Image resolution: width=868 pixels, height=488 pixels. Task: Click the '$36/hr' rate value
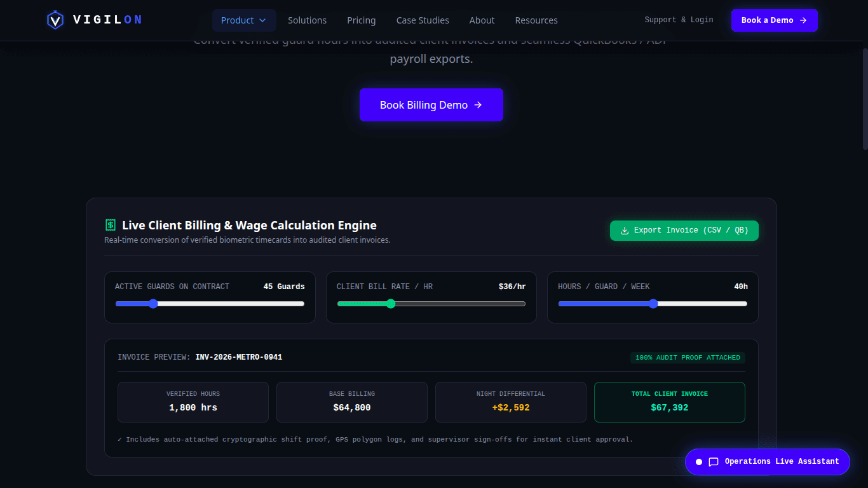point(512,287)
